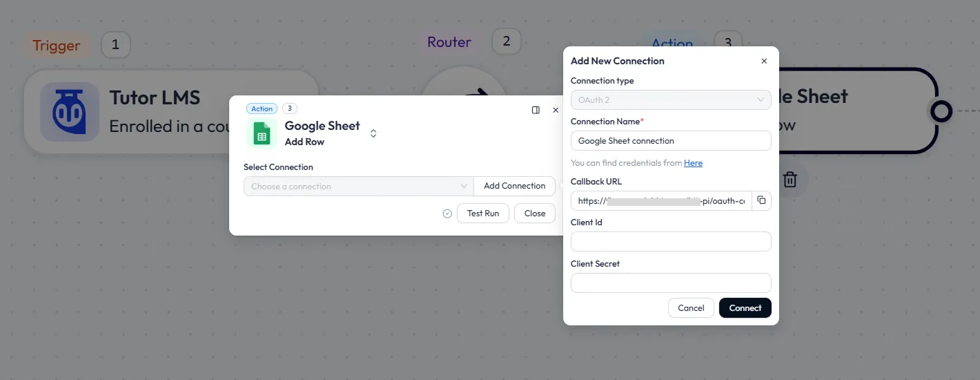This screenshot has height=380, width=980.
Task: Click the step number 2 badge
Action: [x=507, y=41]
